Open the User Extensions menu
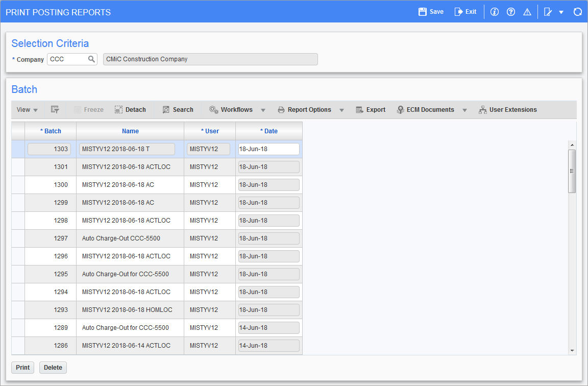The height and width of the screenshot is (386, 588). [507, 110]
